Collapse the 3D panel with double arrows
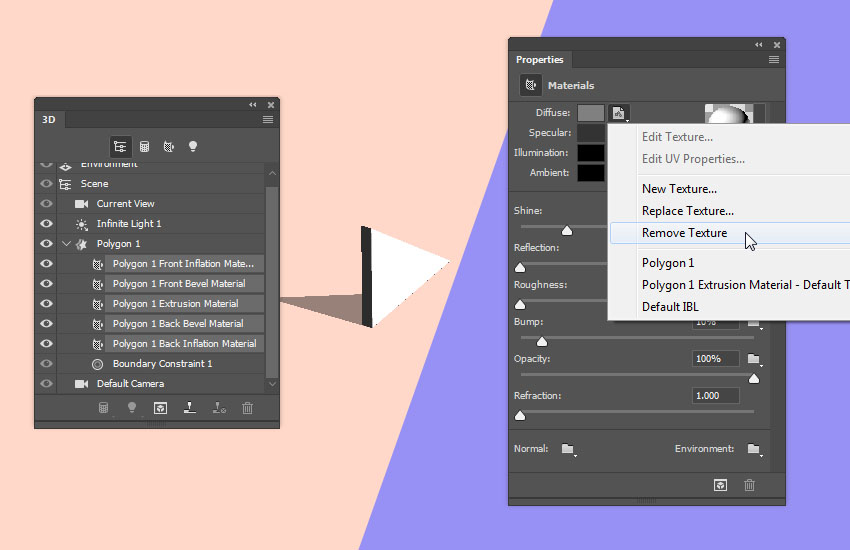 pos(253,105)
